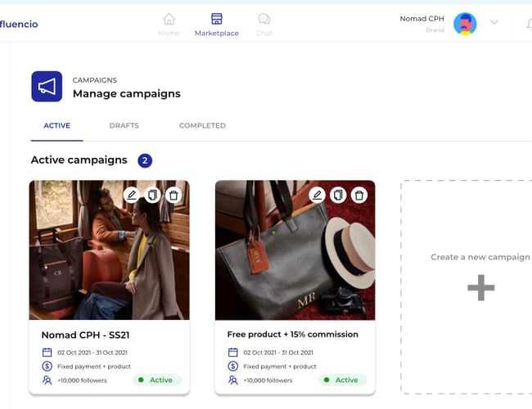Delete the Nomad CPH - SS21 campaign
This screenshot has height=409, width=532.
[x=174, y=195]
